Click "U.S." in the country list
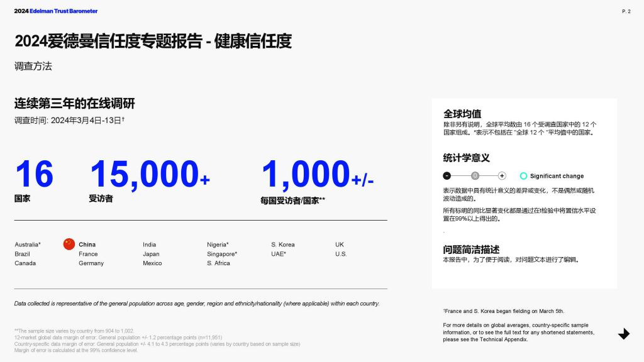This screenshot has height=362, width=644. tap(341, 254)
